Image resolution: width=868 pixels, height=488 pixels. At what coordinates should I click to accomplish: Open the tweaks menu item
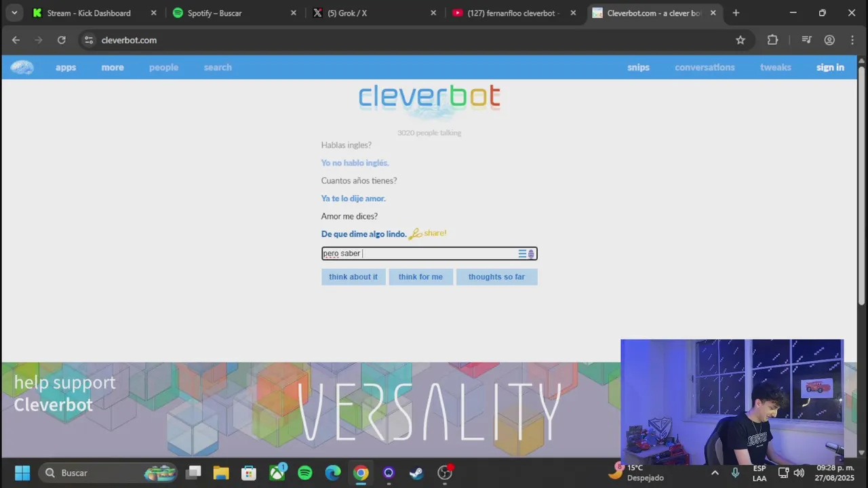pyautogui.click(x=775, y=67)
